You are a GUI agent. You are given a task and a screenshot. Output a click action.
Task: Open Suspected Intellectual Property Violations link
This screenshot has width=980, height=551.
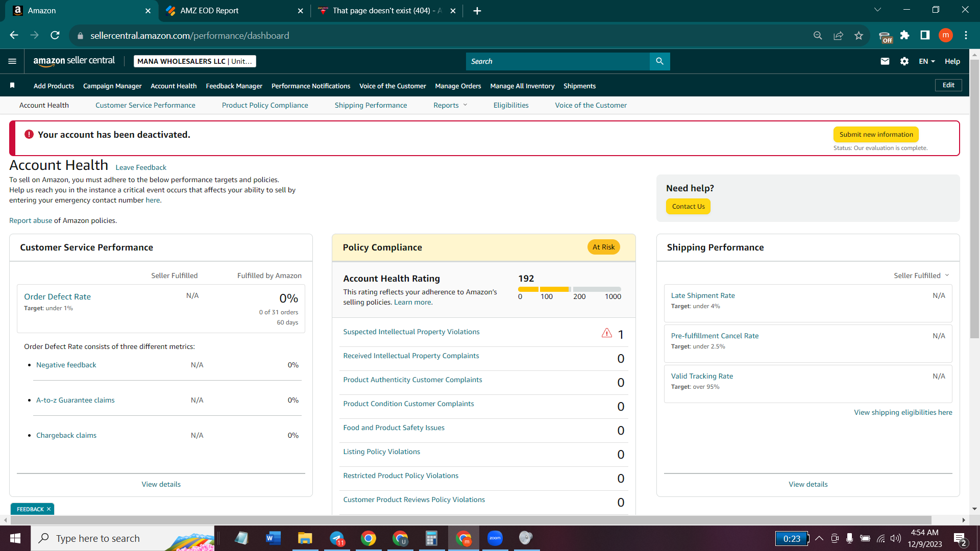point(411,332)
